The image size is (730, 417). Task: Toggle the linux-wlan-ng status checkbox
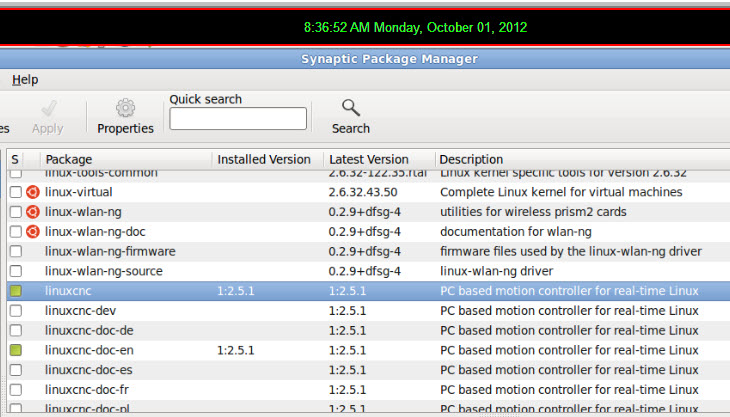[x=16, y=212]
